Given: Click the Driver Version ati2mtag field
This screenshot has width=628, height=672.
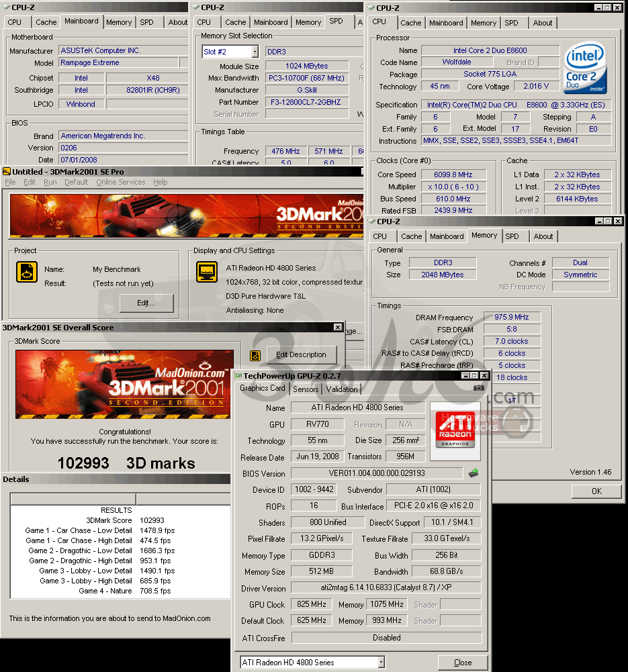Looking at the screenshot, I should coord(386,587).
